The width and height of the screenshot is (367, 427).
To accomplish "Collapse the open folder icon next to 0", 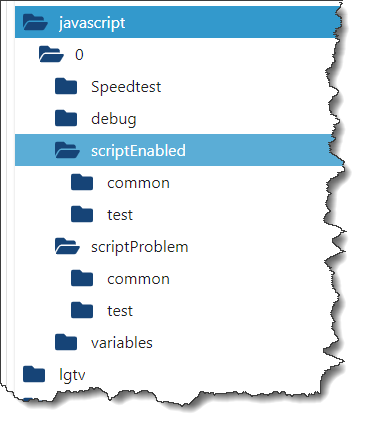I will click(x=51, y=54).
